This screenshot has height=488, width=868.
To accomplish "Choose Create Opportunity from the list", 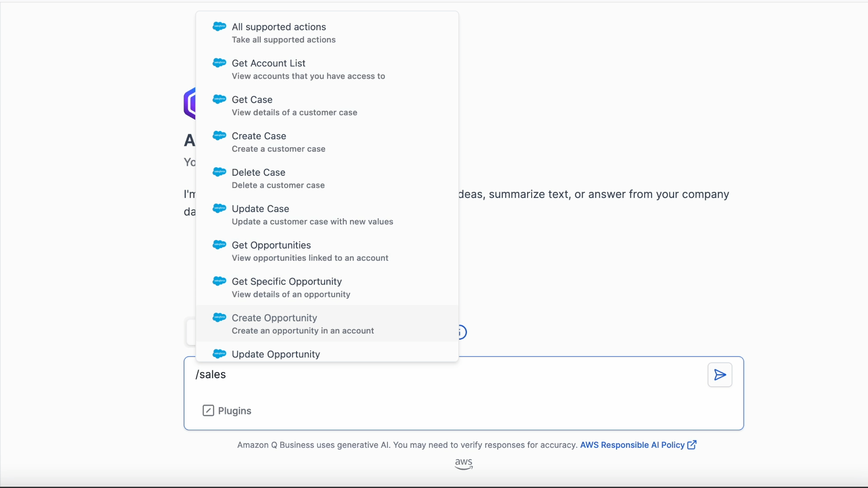I will point(274,318).
